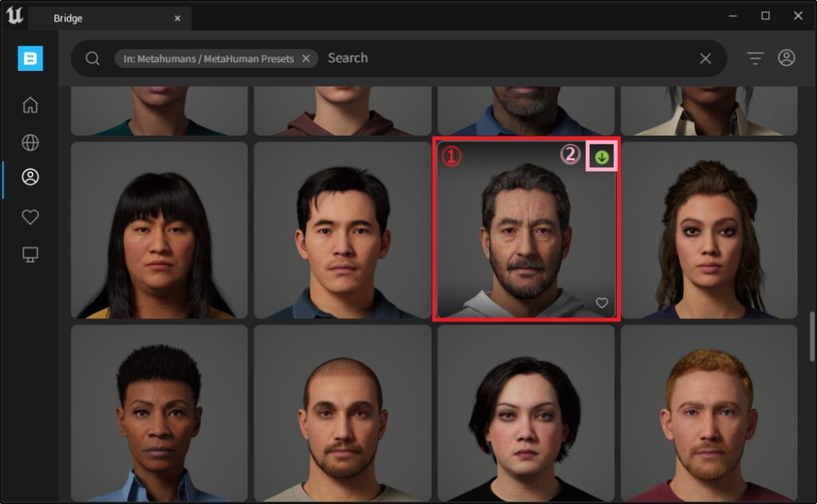Remove the MetaHuman Presets filter chip

click(306, 58)
